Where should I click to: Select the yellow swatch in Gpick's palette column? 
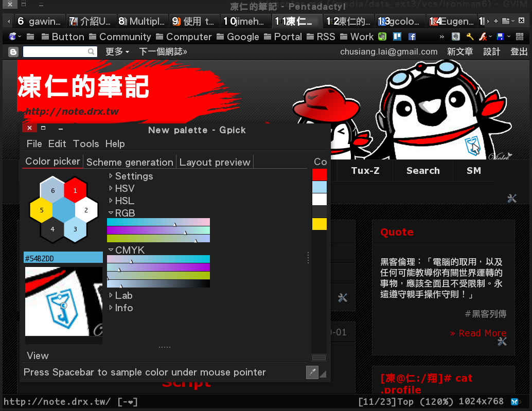click(x=319, y=223)
